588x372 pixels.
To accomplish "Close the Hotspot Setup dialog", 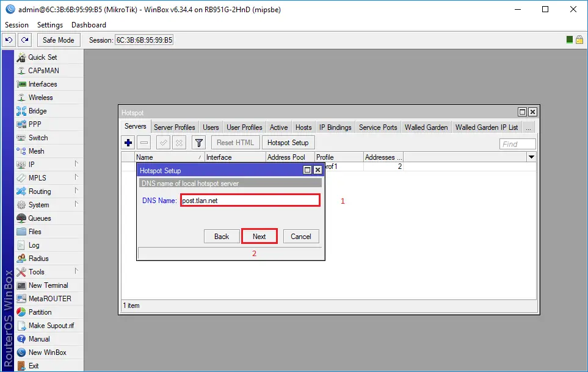I will point(318,170).
